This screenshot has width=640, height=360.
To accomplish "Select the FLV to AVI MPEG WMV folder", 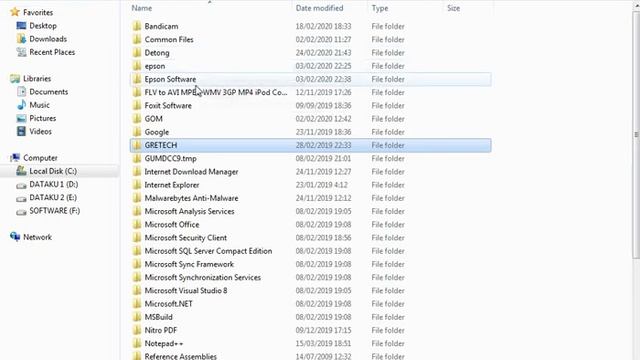I will click(x=216, y=92).
